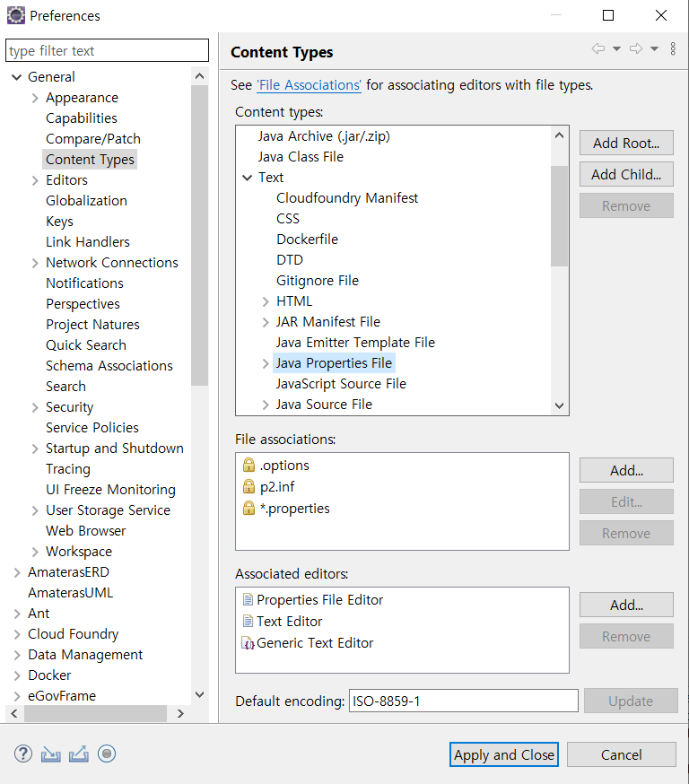Click the export preferences icon
This screenshot has width=689, height=784.
(79, 754)
